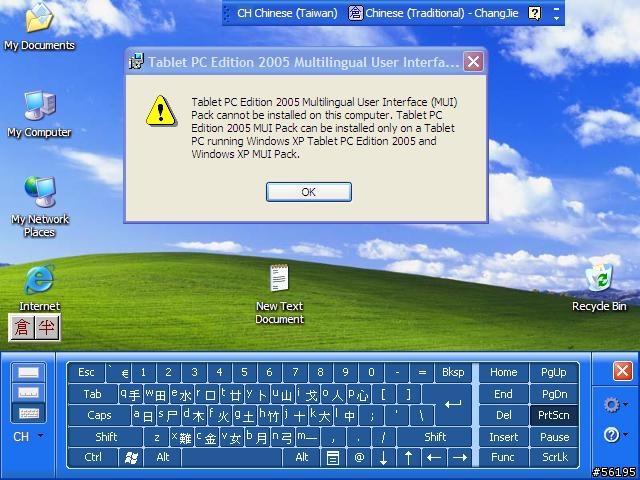Toggle the left Alt key
This screenshot has width=640, height=480.
163,458
